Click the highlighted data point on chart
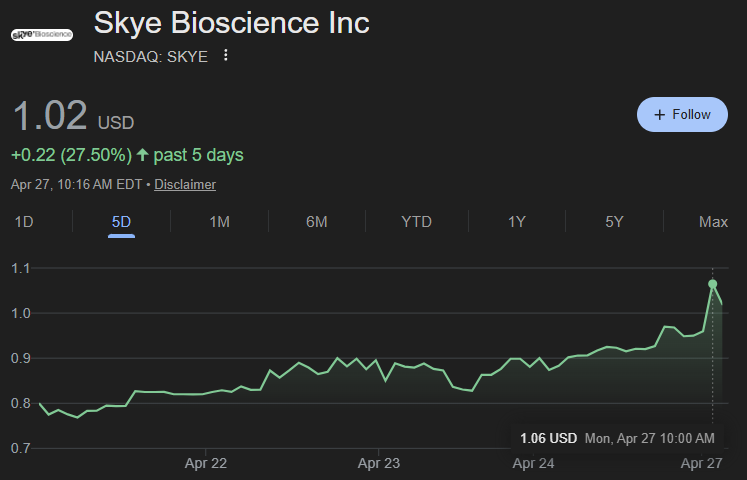 (x=712, y=284)
